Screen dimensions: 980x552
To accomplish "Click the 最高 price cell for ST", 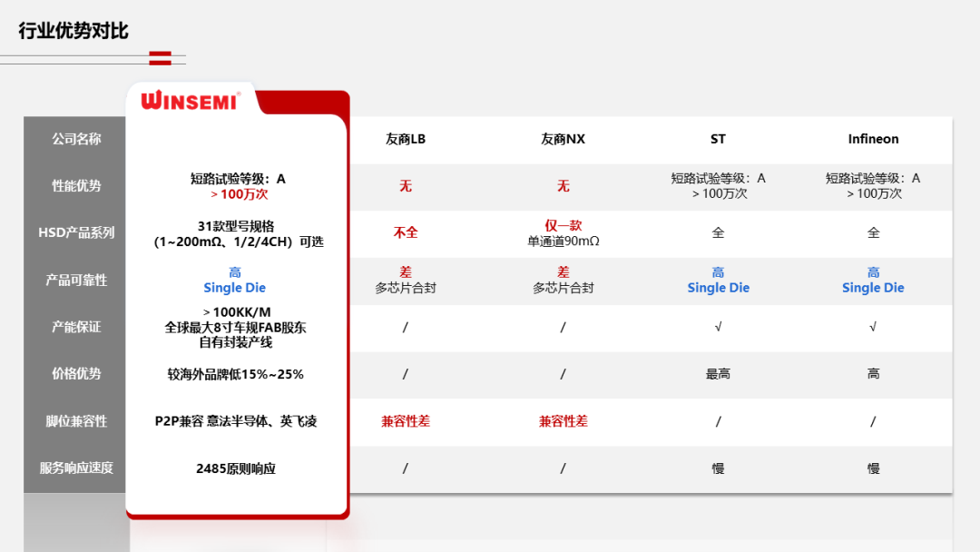I will 718,374.
